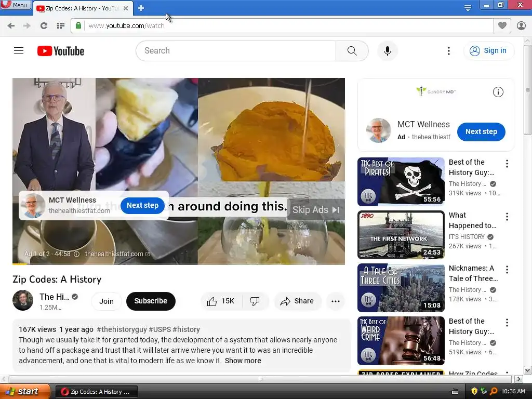Open the Speed Dial grid
Screen dimensions: 532x399
pyautogui.click(x=61, y=26)
